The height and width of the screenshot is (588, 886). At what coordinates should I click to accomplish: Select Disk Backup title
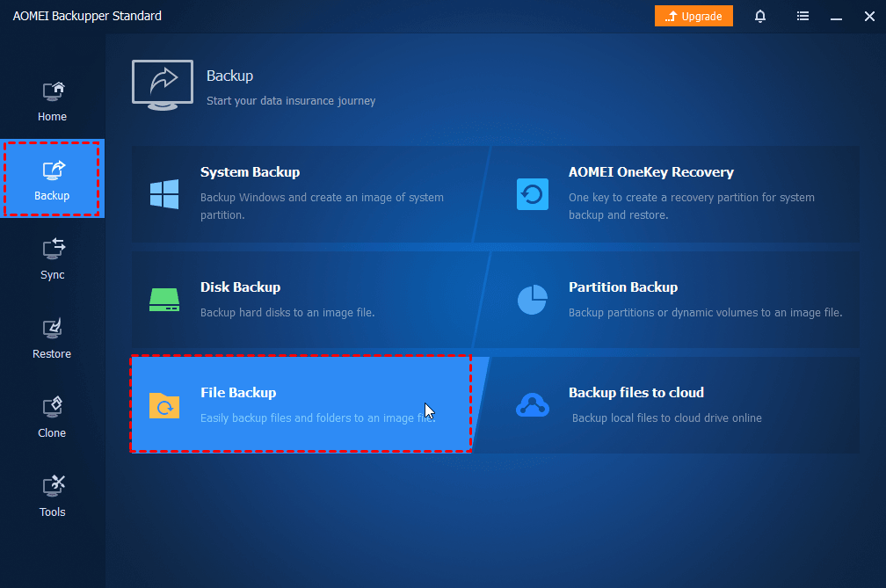(240, 287)
